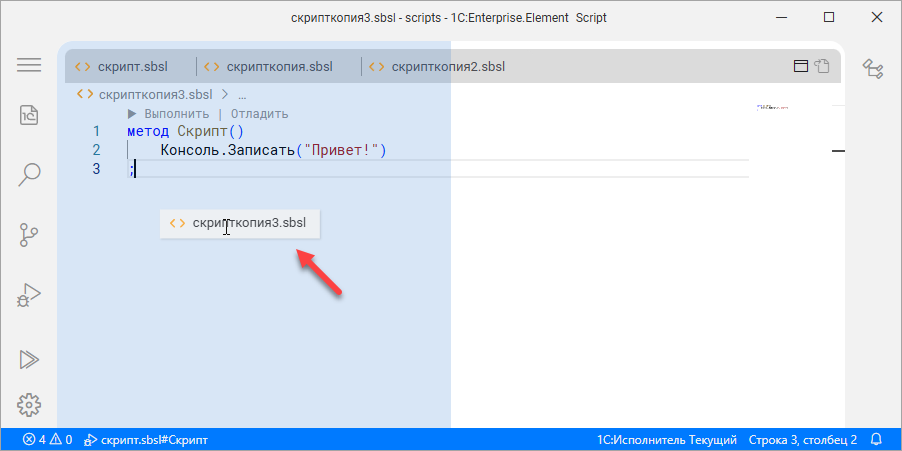902x451 pixels.
Task: Open Run and Debug view
Action: [x=29, y=295]
